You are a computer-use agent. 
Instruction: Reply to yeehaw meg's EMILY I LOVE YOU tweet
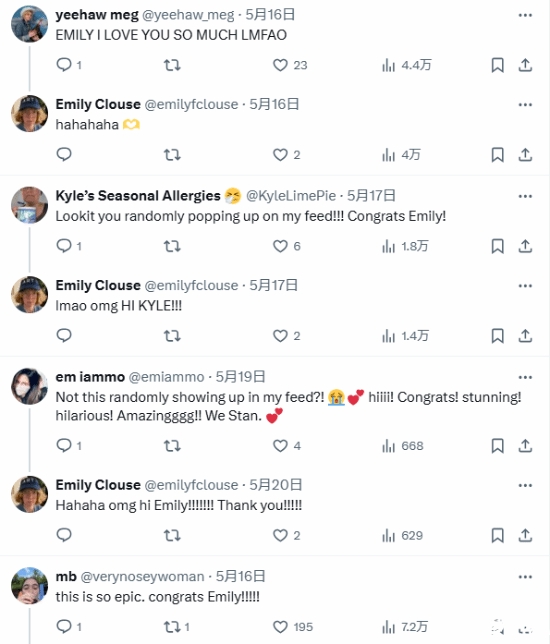69,65
